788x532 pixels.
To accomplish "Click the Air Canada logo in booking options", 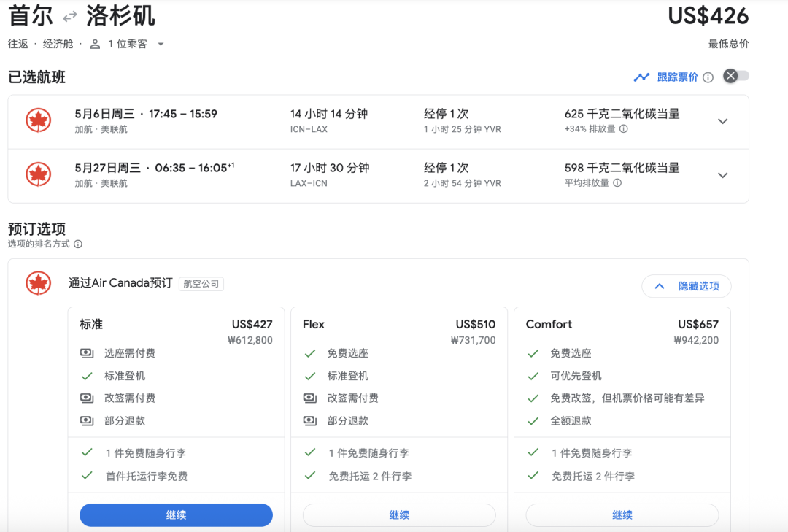I will tap(38, 283).
